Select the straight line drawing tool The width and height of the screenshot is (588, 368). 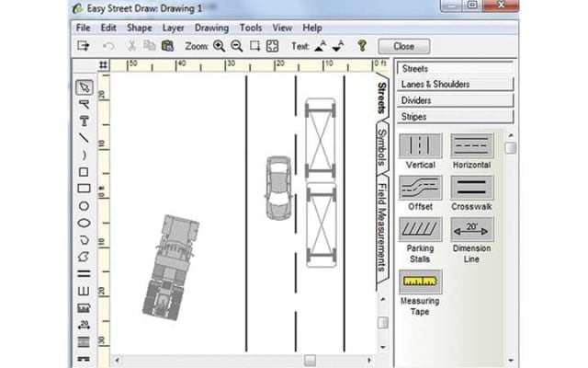(84, 138)
